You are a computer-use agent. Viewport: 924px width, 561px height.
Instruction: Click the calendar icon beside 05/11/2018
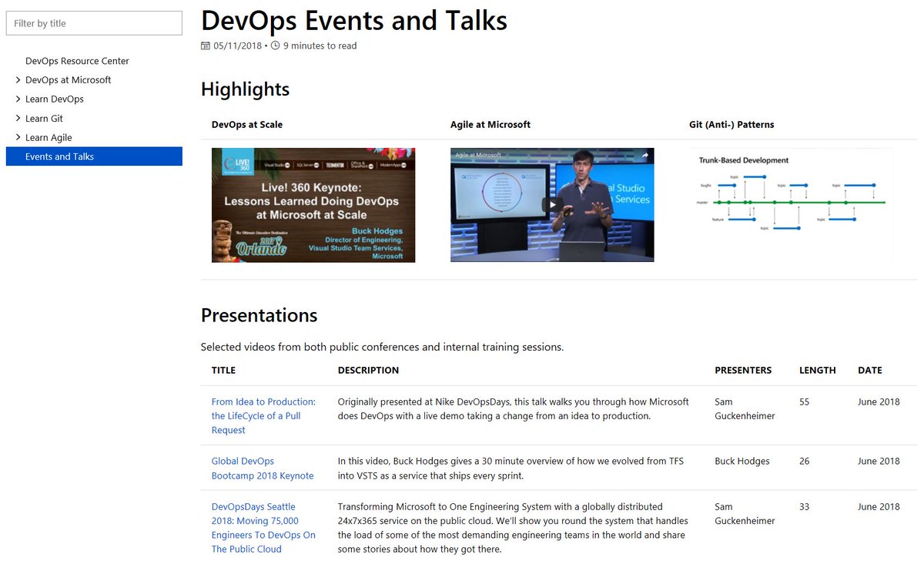click(x=206, y=46)
